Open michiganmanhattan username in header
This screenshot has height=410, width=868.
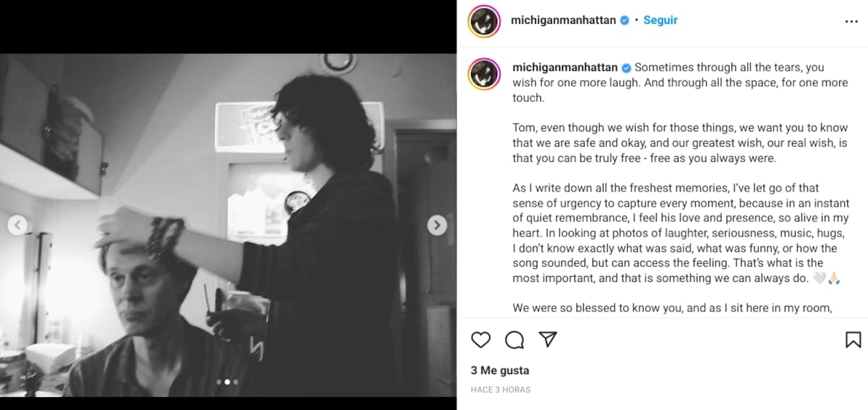(x=563, y=20)
